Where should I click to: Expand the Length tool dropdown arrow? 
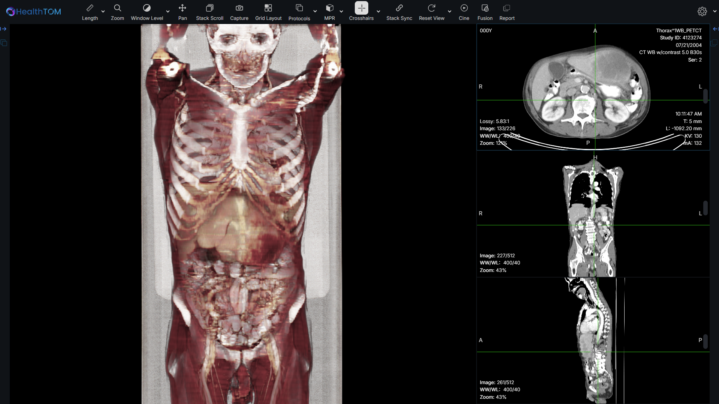click(x=103, y=11)
